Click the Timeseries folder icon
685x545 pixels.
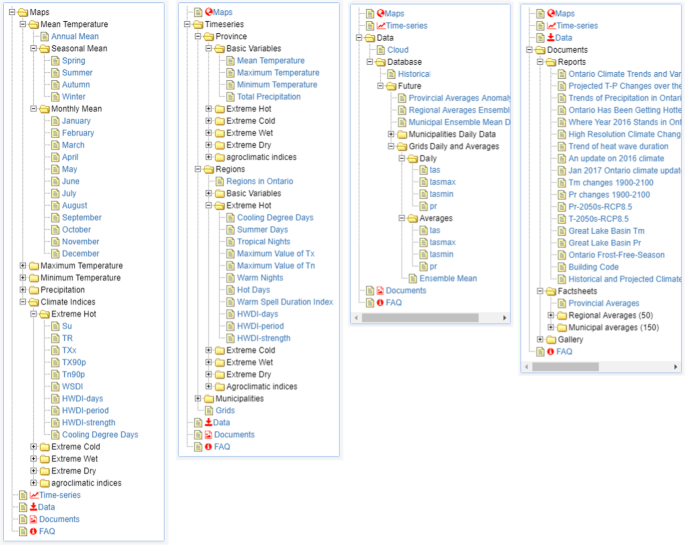[198, 24]
